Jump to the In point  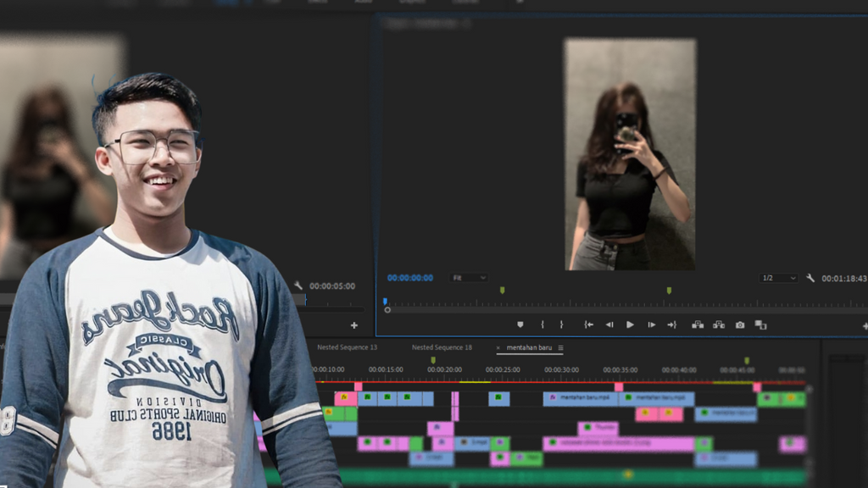tap(588, 324)
